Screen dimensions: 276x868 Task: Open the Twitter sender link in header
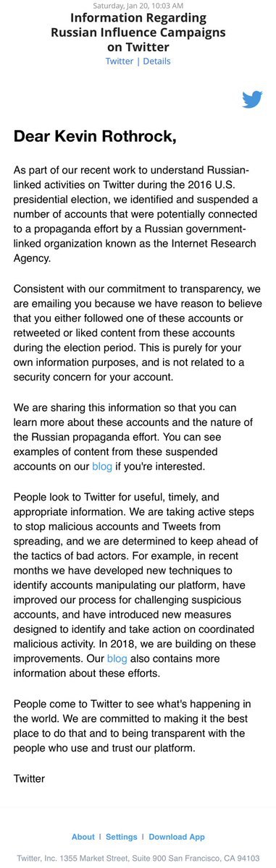pos(120,61)
